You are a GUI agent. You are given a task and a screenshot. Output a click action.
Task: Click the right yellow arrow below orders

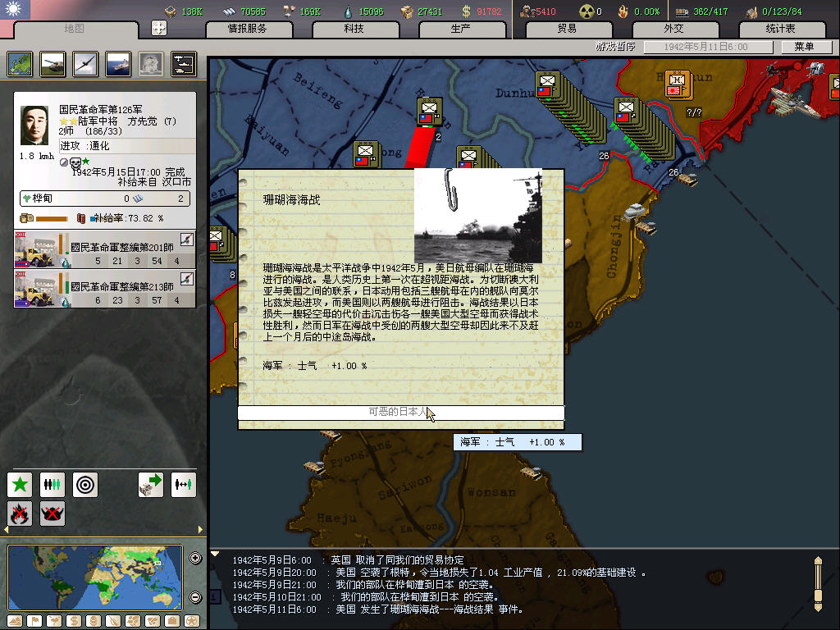[x=200, y=530]
